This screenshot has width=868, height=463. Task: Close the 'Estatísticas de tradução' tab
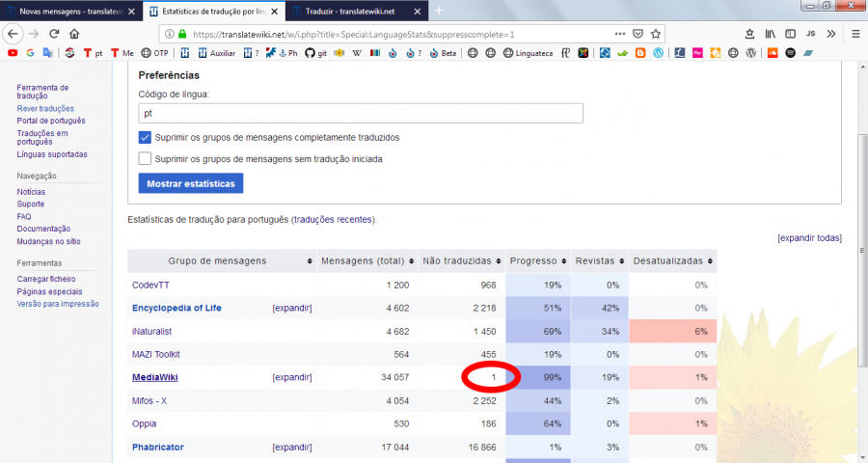pyautogui.click(x=275, y=11)
